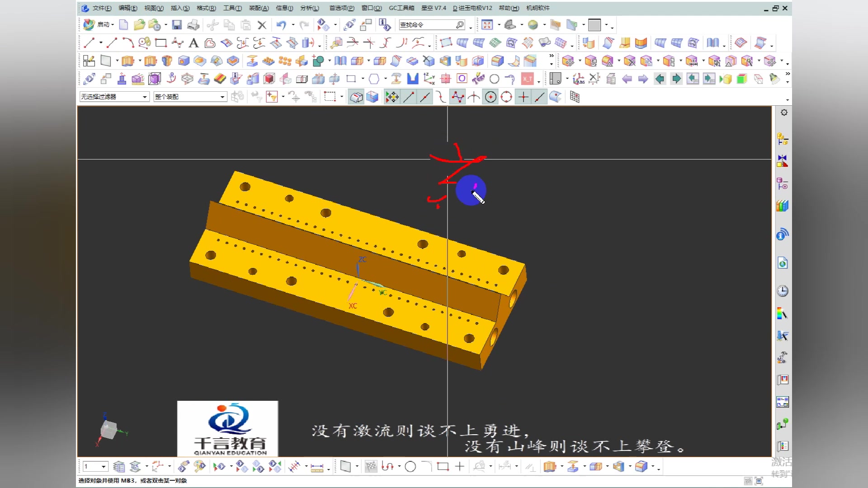The image size is (868, 488).
Task: Click the 启动 start button
Action: click(99, 25)
